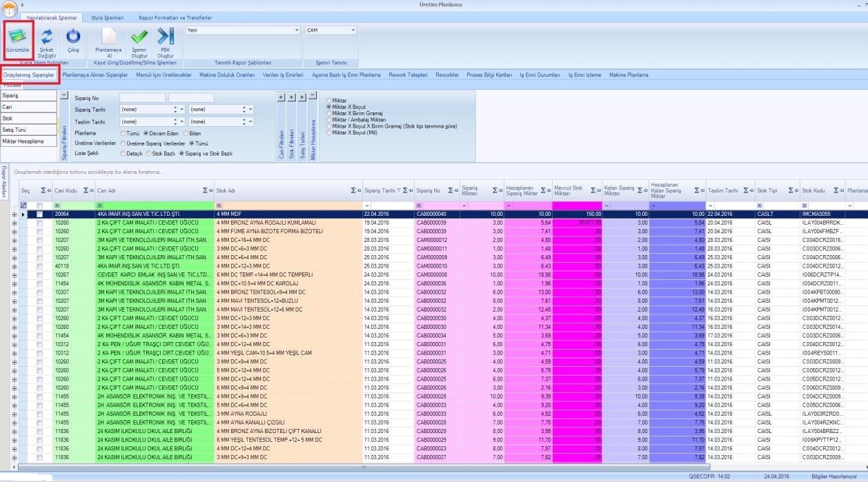Click filter icon in Stok Adı filter row
The width and height of the screenshot is (868, 482).
point(219,205)
